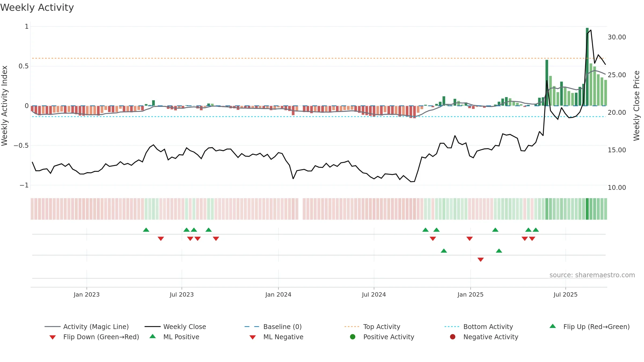The width and height of the screenshot is (644, 362).
Task: Toggle ML Positive legend entry
Action: click(x=174, y=337)
